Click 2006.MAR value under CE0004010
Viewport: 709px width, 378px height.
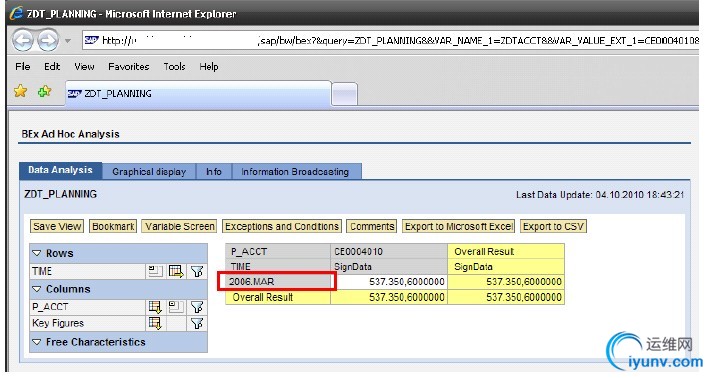(x=389, y=282)
